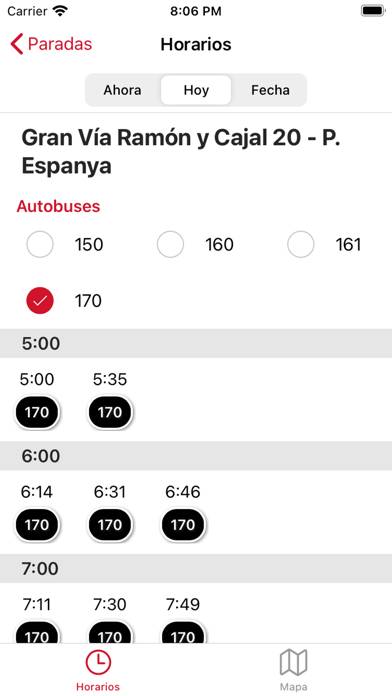The height and width of the screenshot is (696, 392).
Task: Tap the 170 badge under 6:14
Action: [37, 525]
